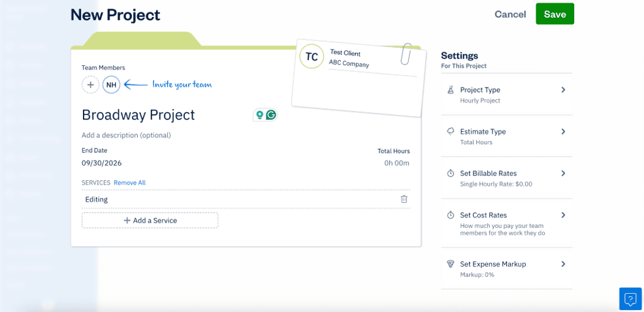The image size is (644, 312).
Task: Click Add a Service button
Action: point(150,221)
